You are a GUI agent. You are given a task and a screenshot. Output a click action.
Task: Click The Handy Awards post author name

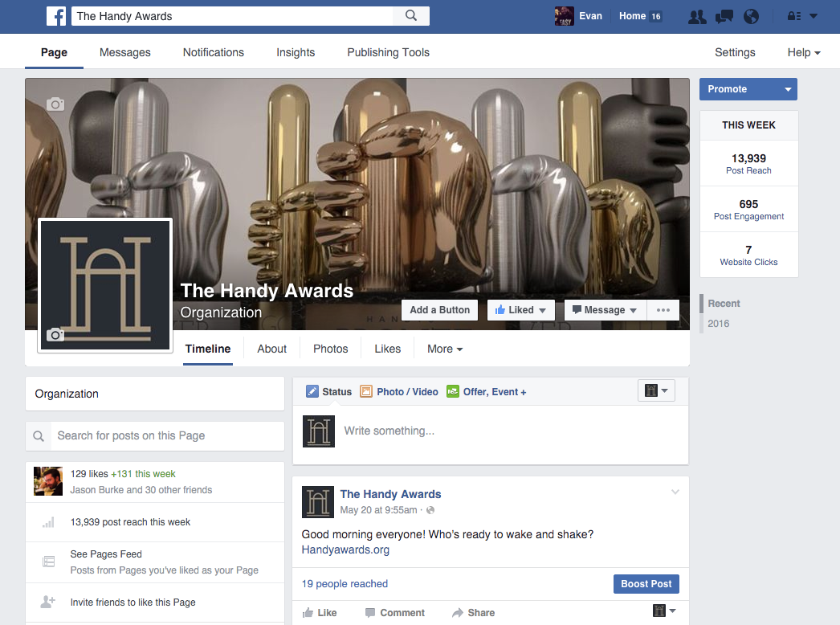[x=390, y=494]
